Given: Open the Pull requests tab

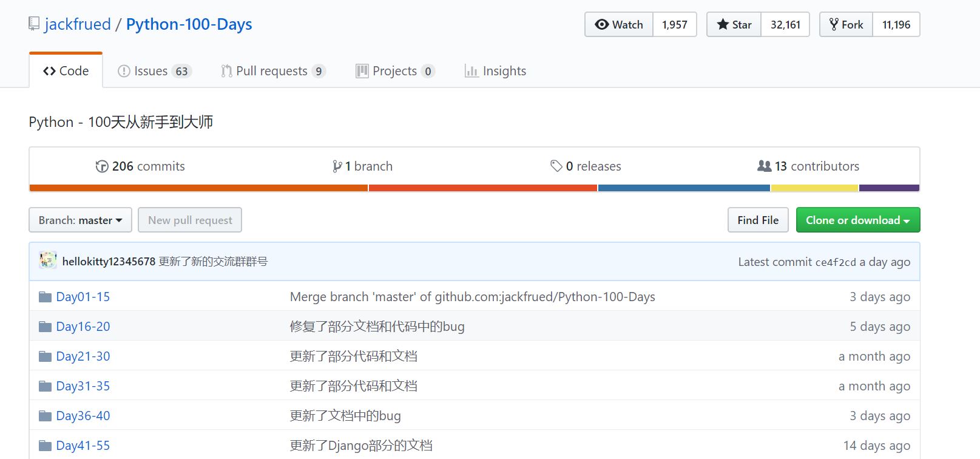Looking at the screenshot, I should pos(273,71).
